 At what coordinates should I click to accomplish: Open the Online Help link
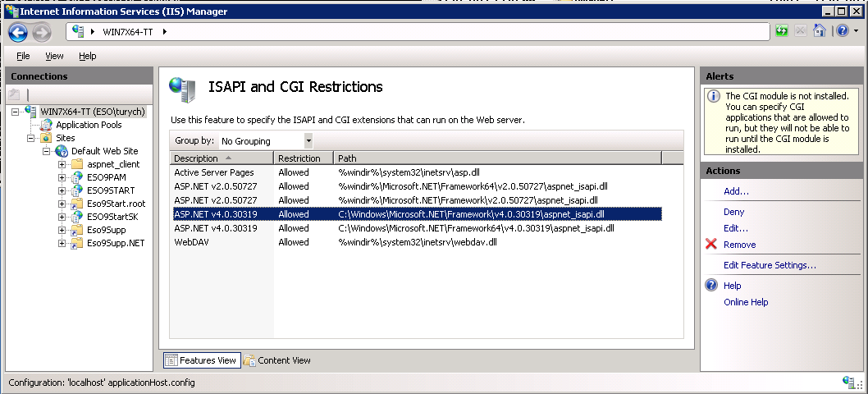pos(746,302)
